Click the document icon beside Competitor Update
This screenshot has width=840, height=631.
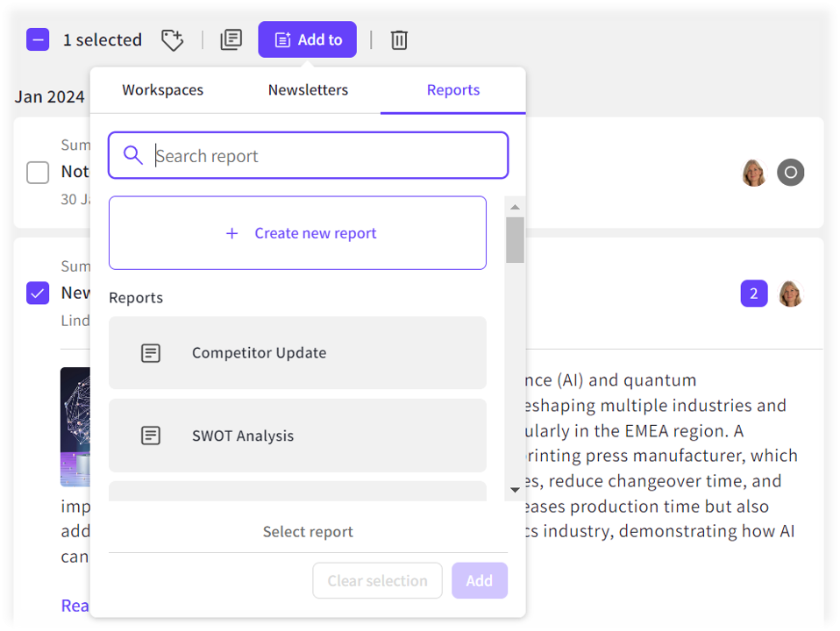pos(150,352)
